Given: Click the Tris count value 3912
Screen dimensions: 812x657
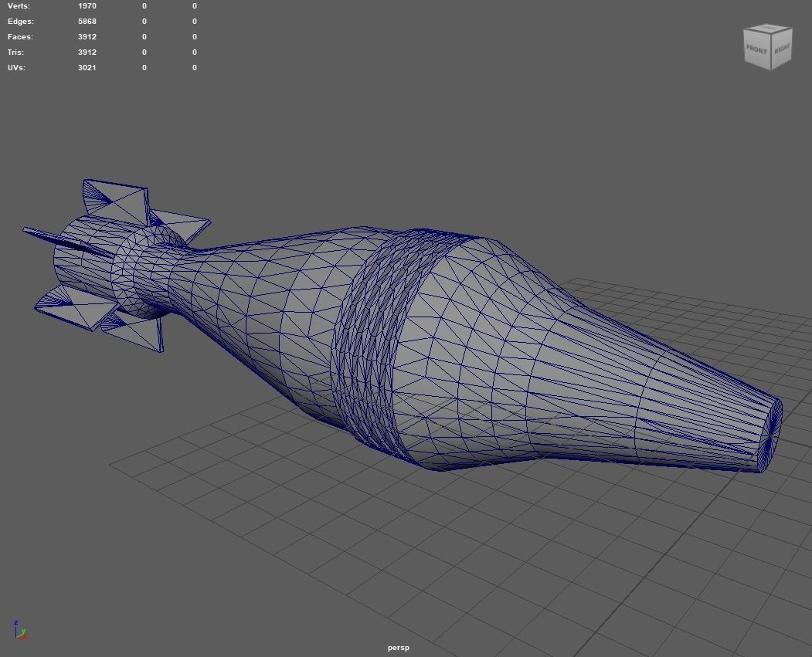Looking at the screenshot, I should pos(87,52).
